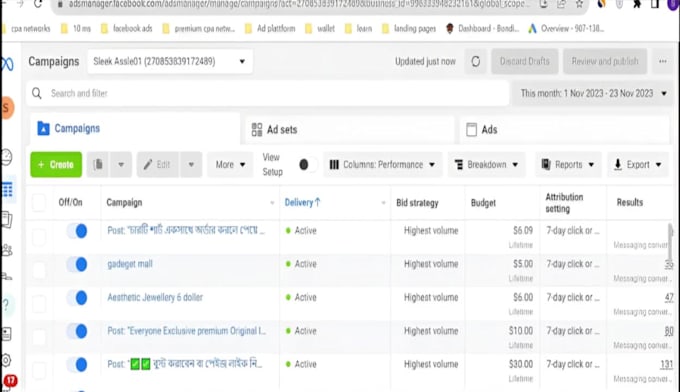Screen dimensions: 680x392
Task: Open the This month date range dropdown
Action: point(593,93)
